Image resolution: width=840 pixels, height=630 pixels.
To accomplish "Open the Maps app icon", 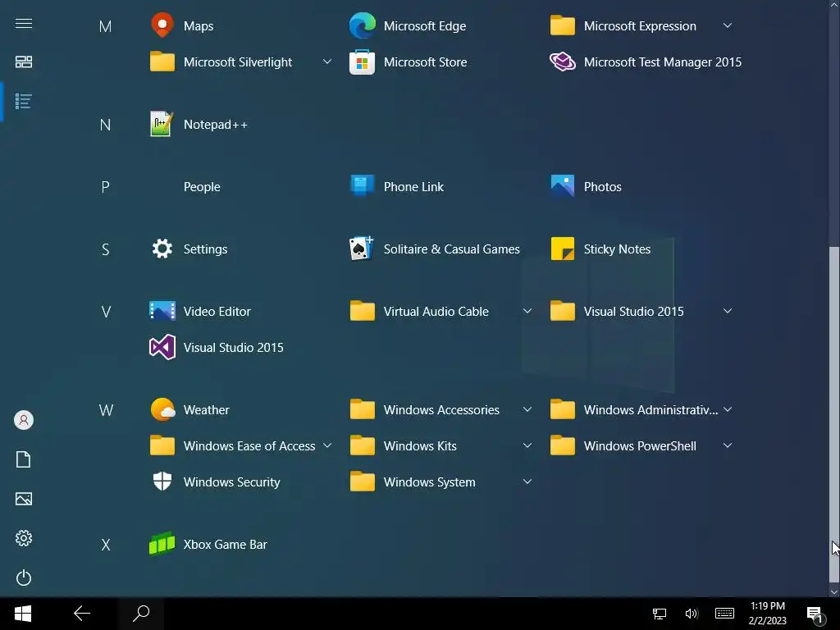I will (162, 25).
